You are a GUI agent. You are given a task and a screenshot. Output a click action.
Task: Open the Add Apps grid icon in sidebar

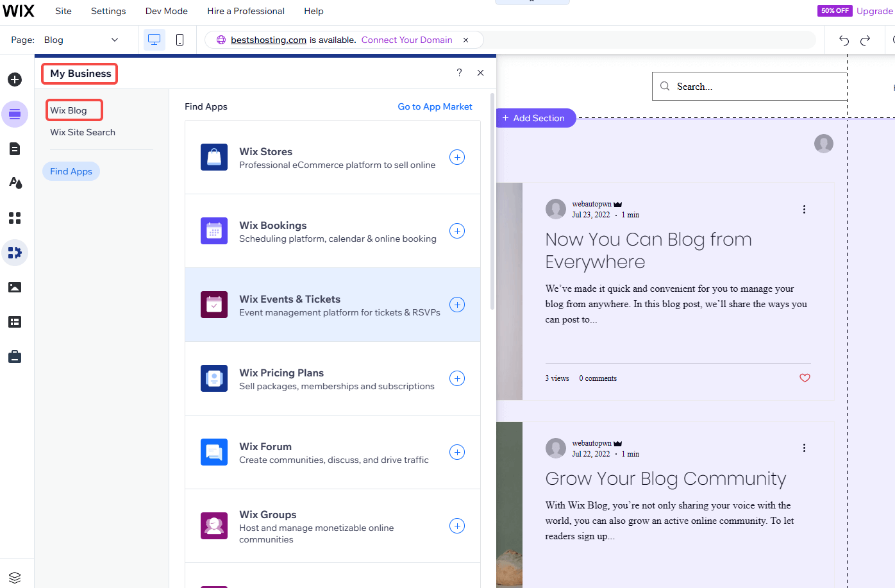point(15,218)
